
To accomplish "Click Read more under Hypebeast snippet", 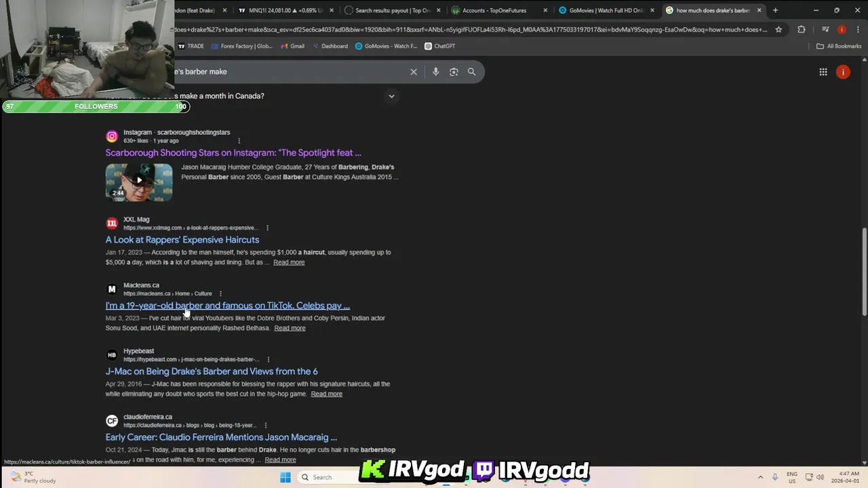I will coord(326,394).
